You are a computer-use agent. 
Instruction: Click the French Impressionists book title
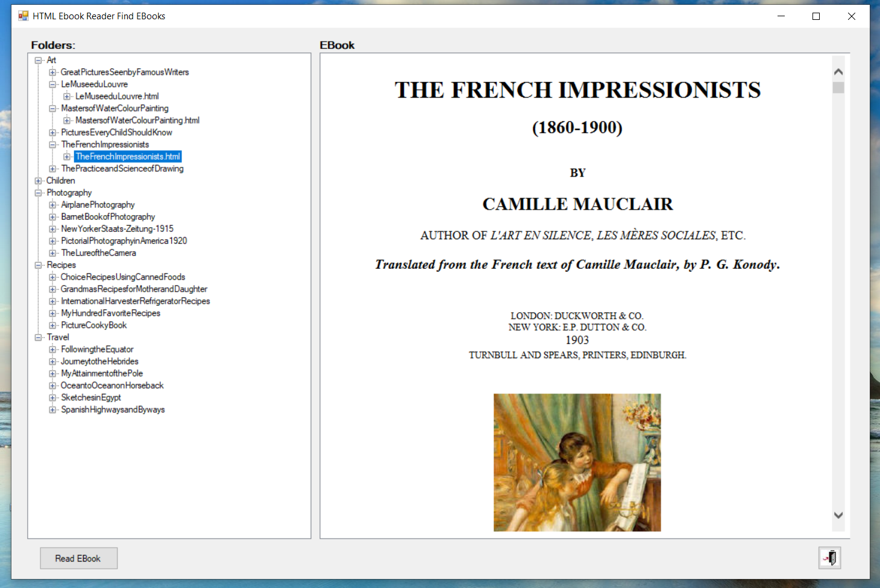(577, 90)
